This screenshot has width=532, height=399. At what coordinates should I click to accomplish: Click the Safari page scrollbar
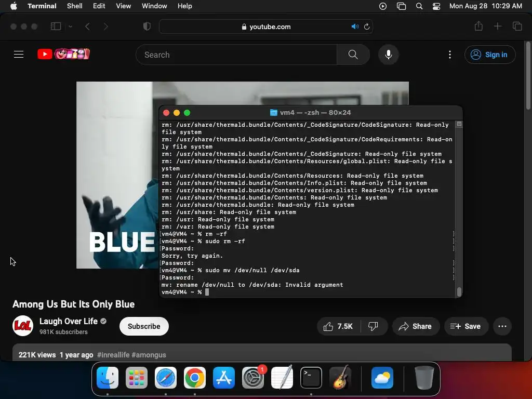528,76
